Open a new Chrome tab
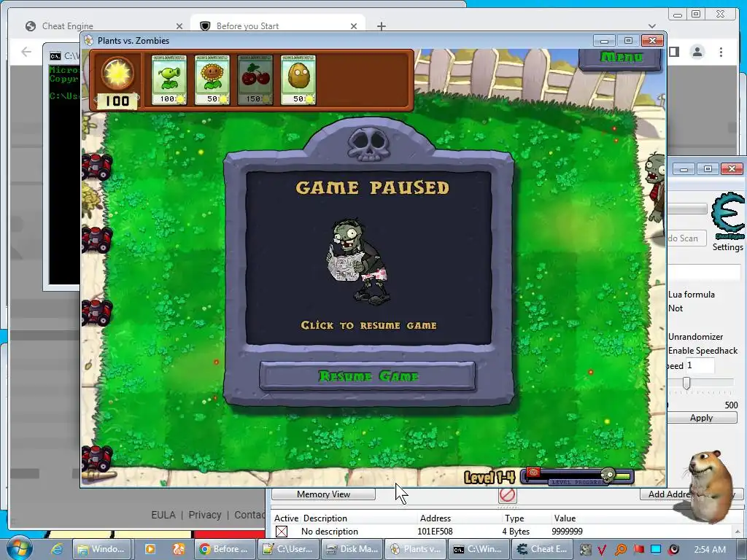 pyautogui.click(x=381, y=26)
